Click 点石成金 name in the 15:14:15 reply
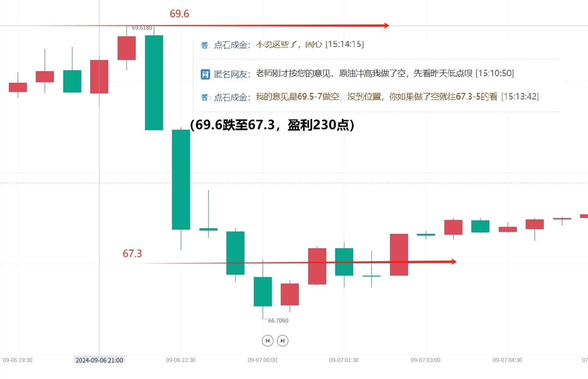This screenshot has height=379, width=588. coord(231,45)
